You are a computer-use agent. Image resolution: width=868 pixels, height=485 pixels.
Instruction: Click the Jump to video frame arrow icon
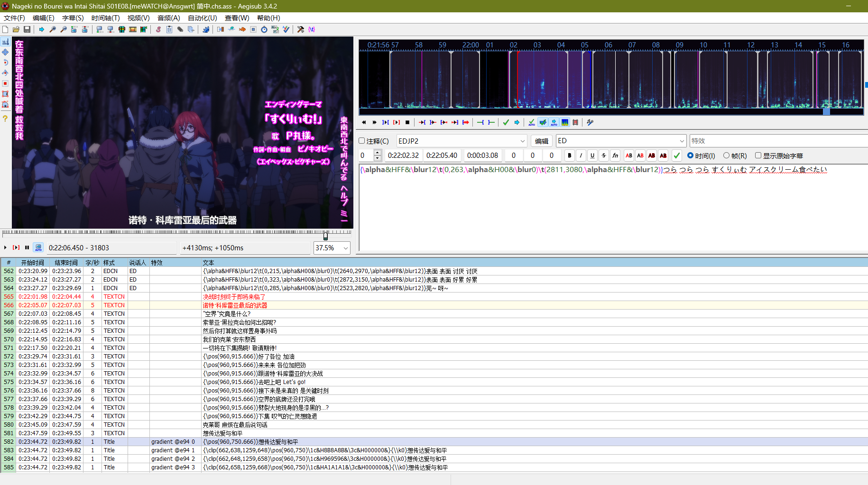pos(42,29)
